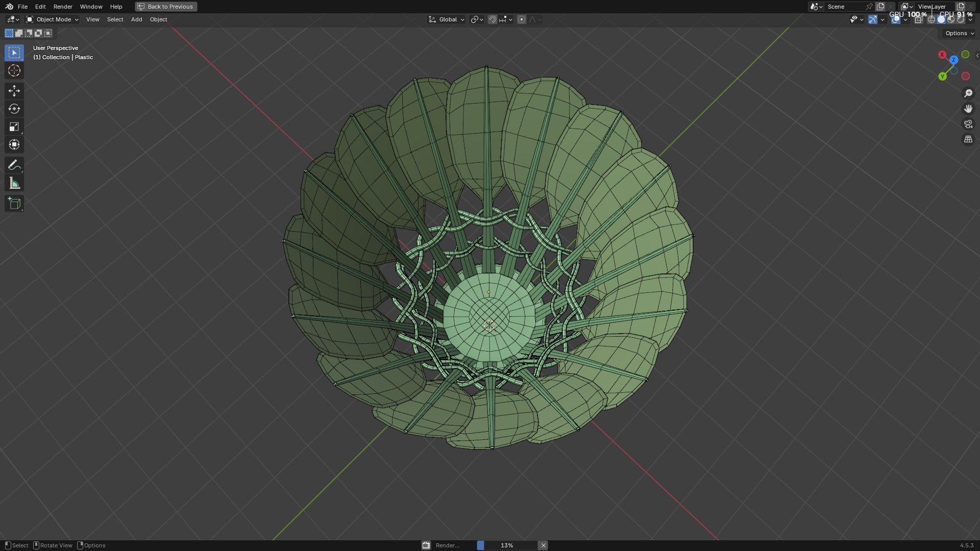Screen dimensions: 980x551
Task: Set selection mode to Subtract
Action: click(x=29, y=33)
